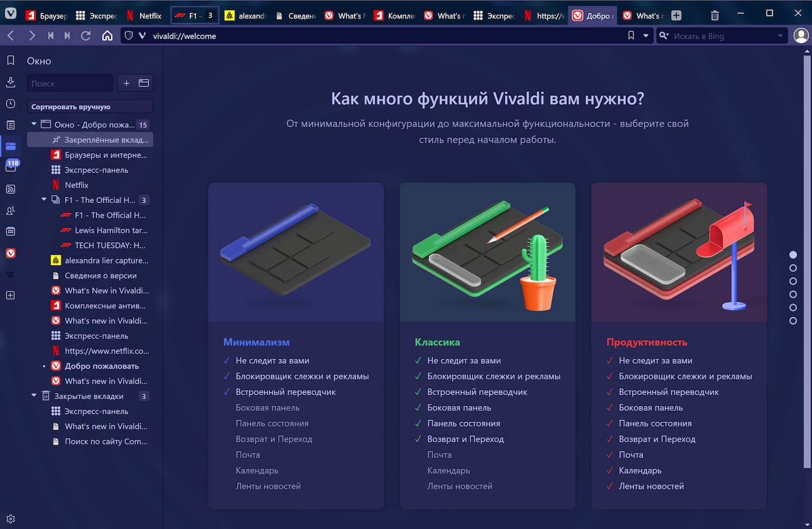This screenshot has height=529, width=812.
Task: Open the Notes side panel
Action: [x=10, y=125]
